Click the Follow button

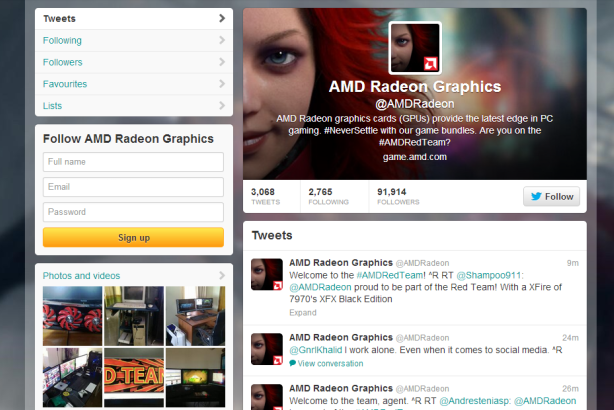coord(551,197)
